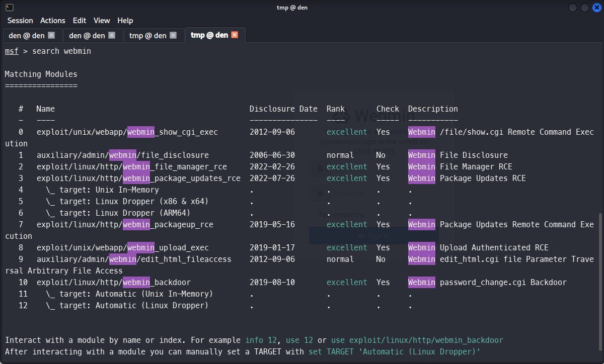This screenshot has height=364, width=604.
Task: Open the Actions menu
Action: tap(53, 21)
